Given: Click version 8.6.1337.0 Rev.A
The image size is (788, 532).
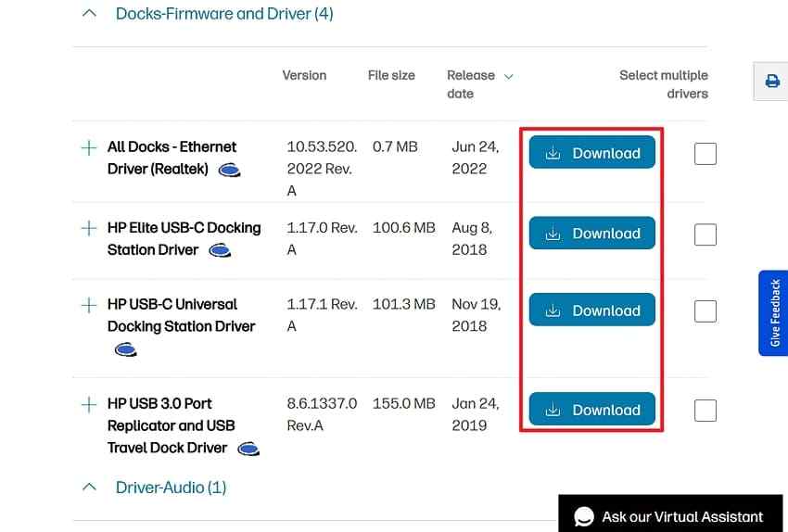Looking at the screenshot, I should (322, 414).
